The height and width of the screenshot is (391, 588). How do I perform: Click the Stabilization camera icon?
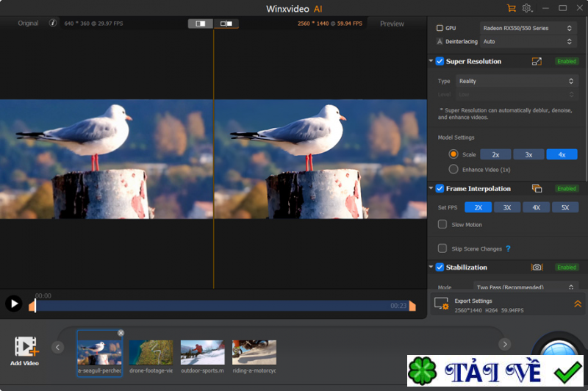tap(537, 268)
